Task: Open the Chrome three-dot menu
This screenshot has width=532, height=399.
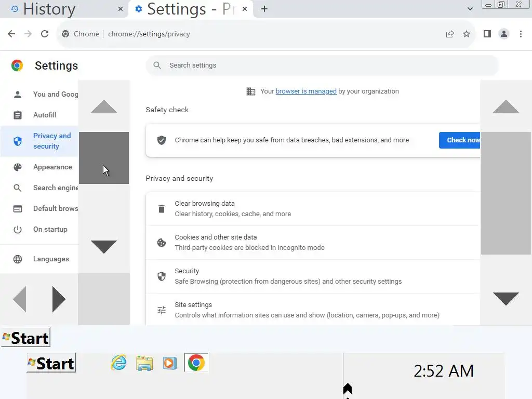Action: (521, 34)
